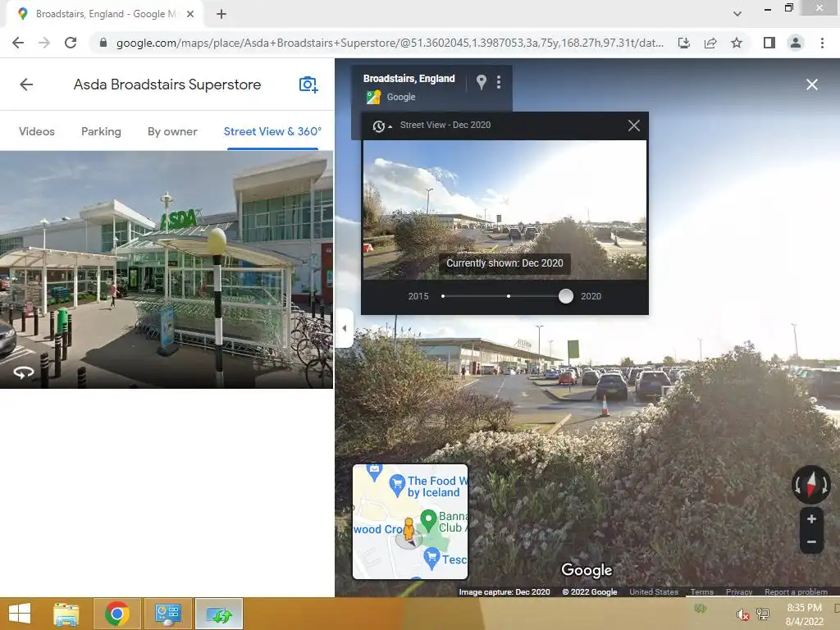
Task: Click the compass to reset north
Action: pos(811,484)
